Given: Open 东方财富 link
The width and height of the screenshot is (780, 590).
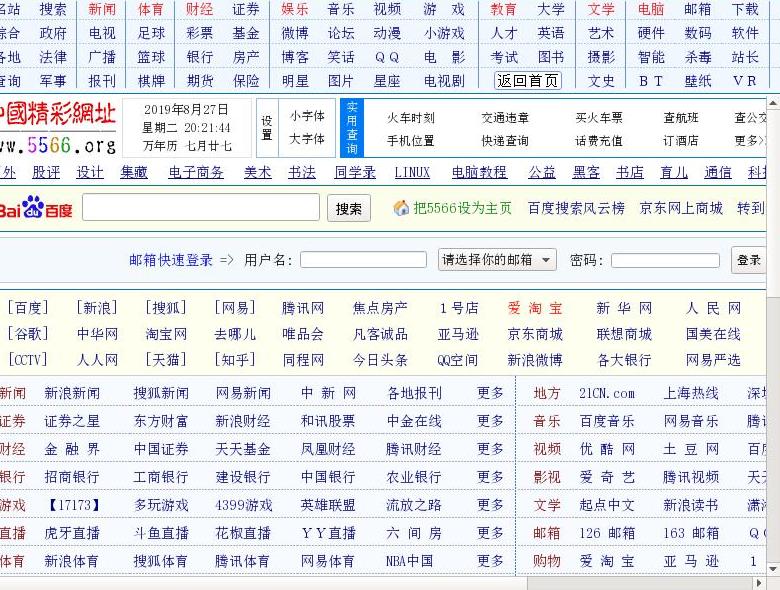Looking at the screenshot, I should [x=161, y=422].
